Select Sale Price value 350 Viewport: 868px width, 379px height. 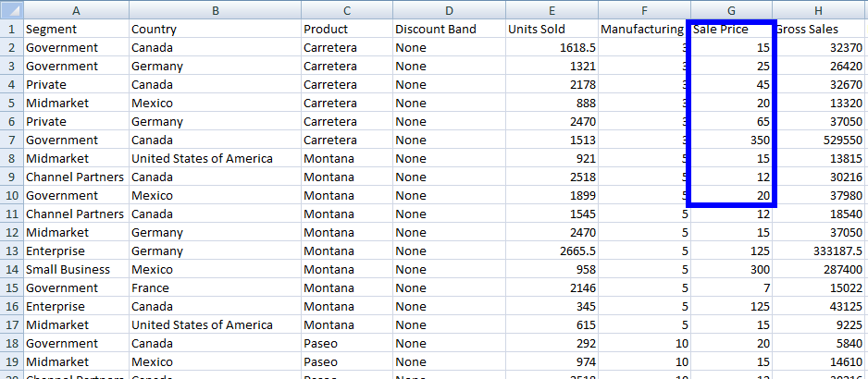coord(731,140)
